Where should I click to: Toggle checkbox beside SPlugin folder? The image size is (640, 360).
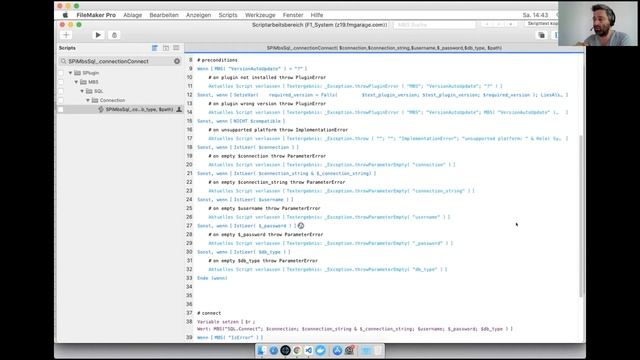click(x=61, y=73)
